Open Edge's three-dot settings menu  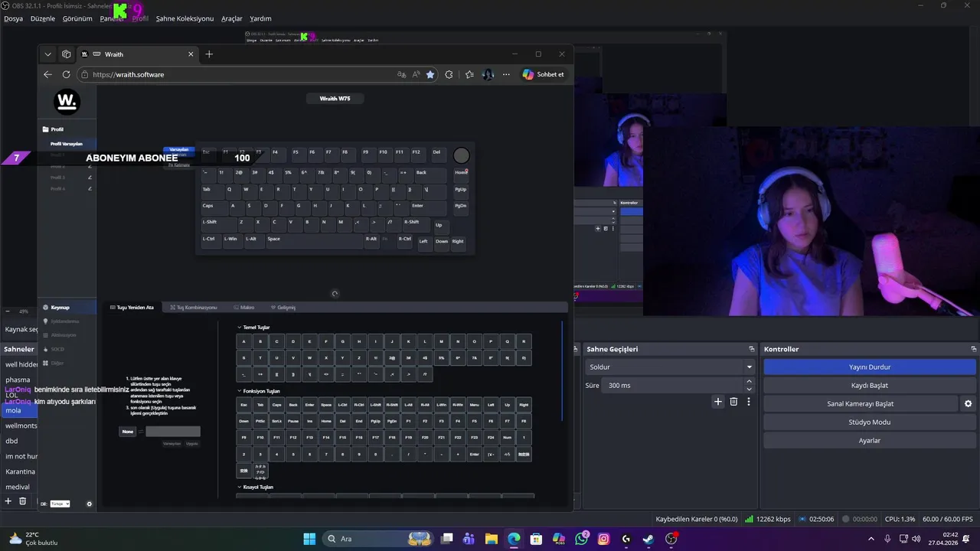coord(505,74)
